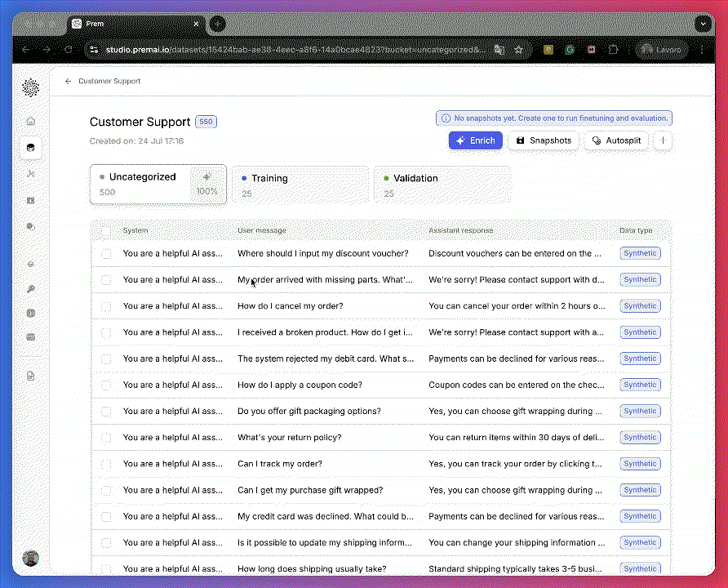The image size is (728, 588).
Task: Go back using the arrow beside Customer Support
Action: [69, 81]
